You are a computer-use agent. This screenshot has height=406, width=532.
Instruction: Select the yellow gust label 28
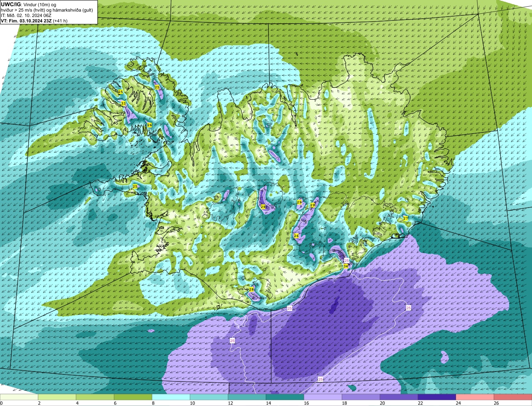[251, 289]
